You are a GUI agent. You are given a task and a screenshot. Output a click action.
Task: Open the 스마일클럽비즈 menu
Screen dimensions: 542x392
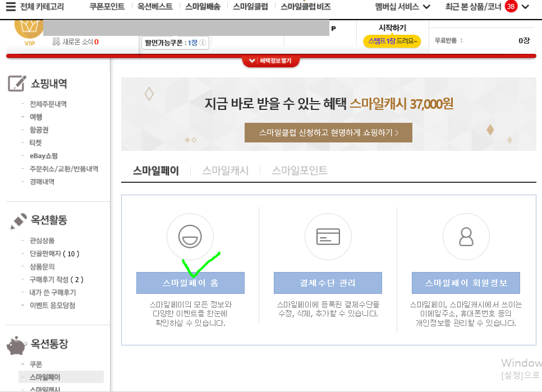point(306,7)
